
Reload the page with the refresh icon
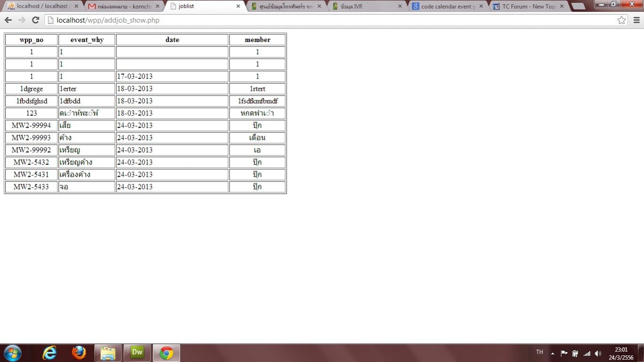point(35,20)
